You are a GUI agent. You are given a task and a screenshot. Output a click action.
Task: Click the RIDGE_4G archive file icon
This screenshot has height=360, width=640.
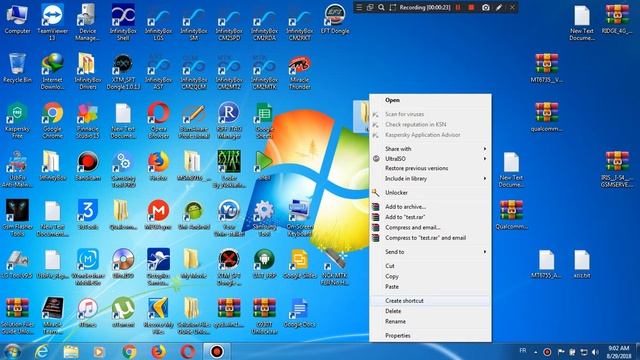617,19
